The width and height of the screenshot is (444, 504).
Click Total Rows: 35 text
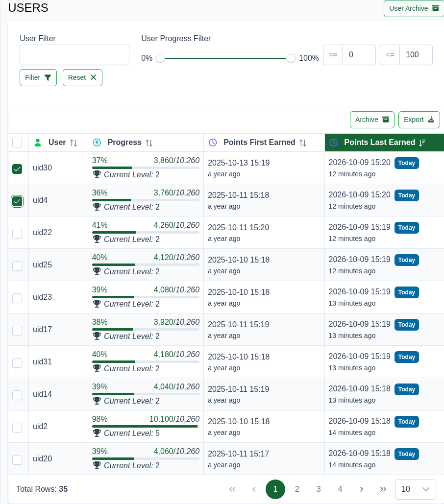tap(42, 489)
